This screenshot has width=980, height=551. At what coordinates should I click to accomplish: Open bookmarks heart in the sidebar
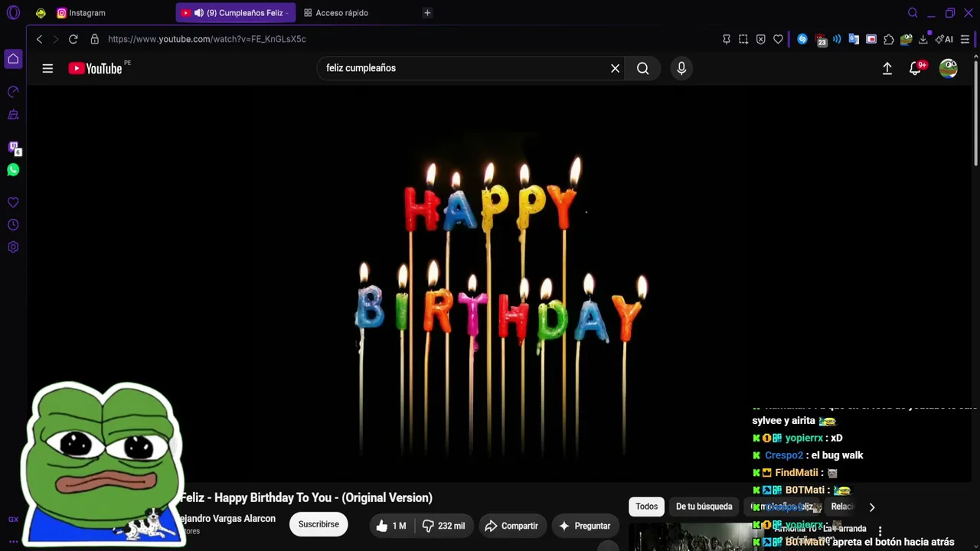tap(13, 203)
